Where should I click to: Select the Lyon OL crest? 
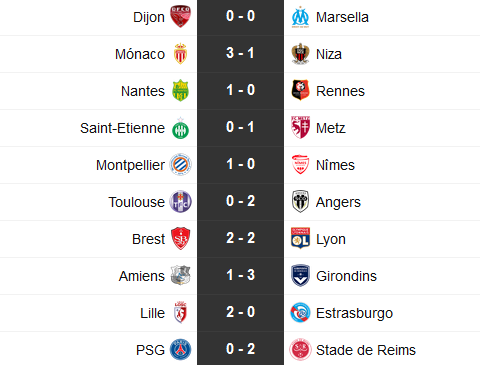click(300, 238)
